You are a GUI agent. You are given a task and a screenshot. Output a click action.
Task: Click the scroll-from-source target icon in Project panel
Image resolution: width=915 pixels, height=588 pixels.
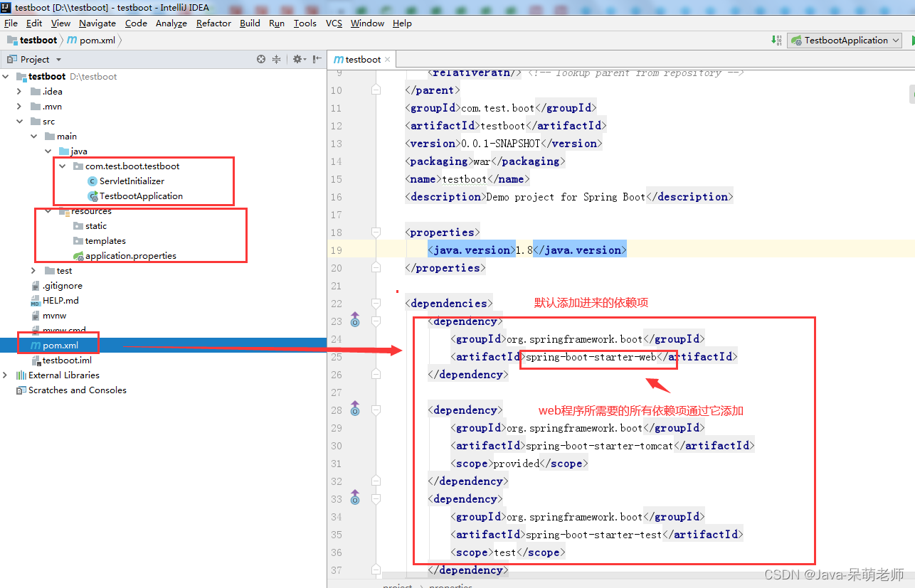261,59
